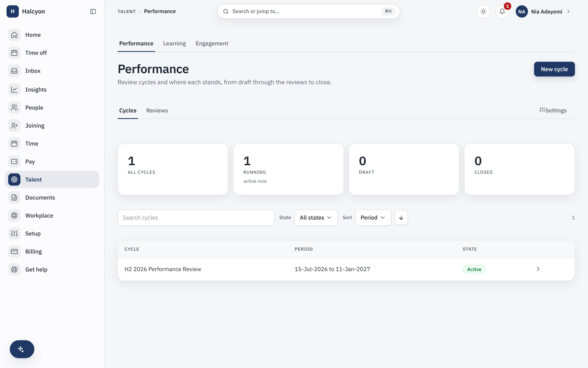Open performance Settings link
Screen dimensions: 588x368
point(553,110)
